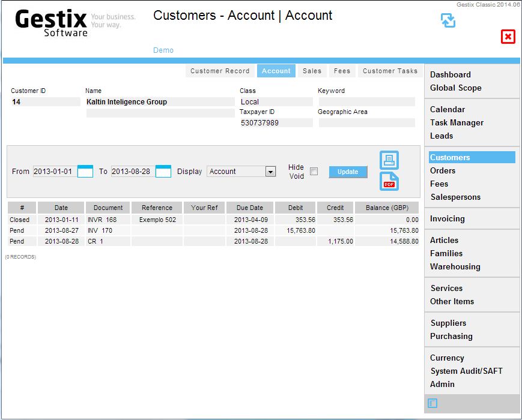
Task: Click the red X close icon
Action: point(508,37)
